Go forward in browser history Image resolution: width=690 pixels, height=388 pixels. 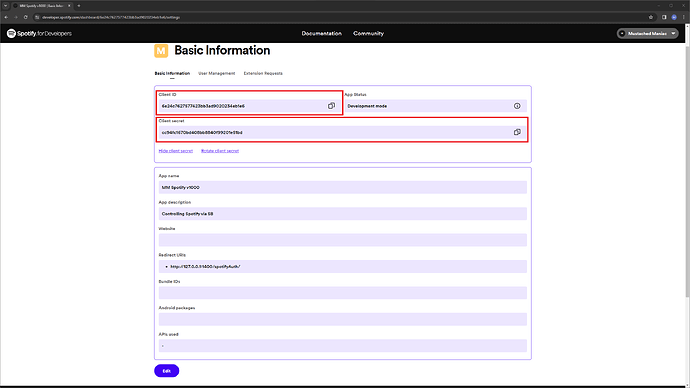(16, 17)
